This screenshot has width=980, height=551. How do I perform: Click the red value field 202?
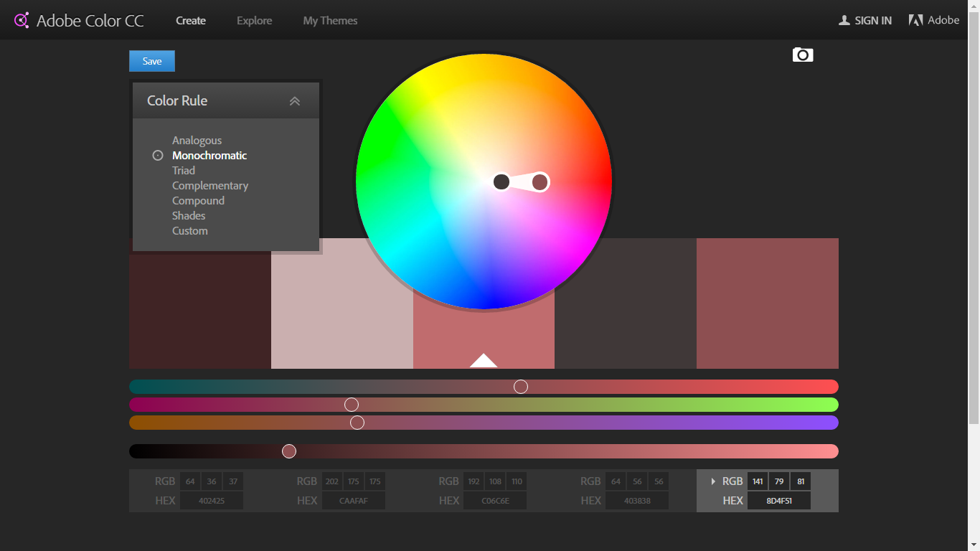[x=332, y=481]
